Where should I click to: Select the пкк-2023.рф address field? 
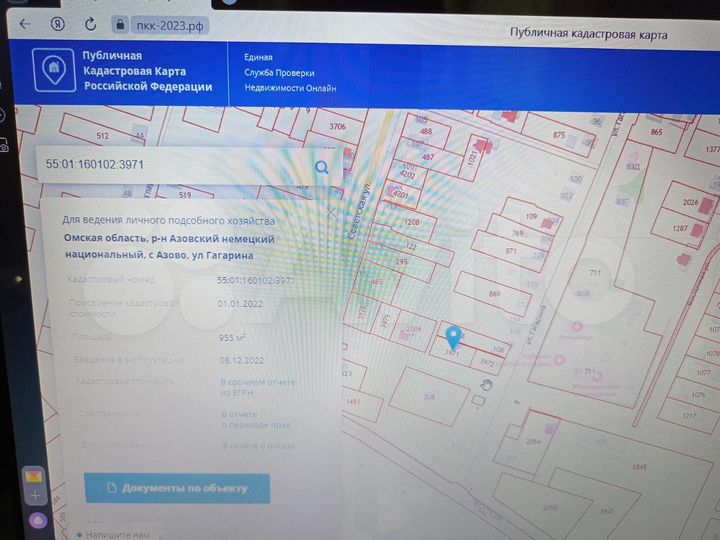(x=170, y=26)
